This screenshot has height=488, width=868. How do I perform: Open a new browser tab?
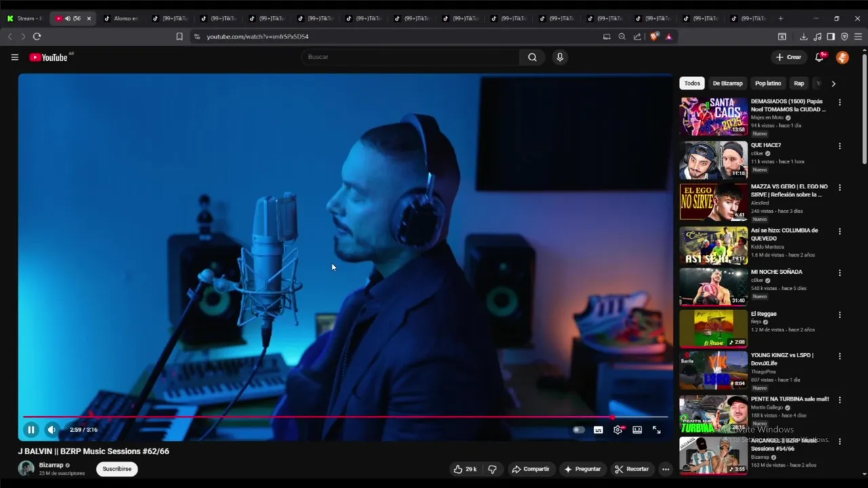pos(781,18)
